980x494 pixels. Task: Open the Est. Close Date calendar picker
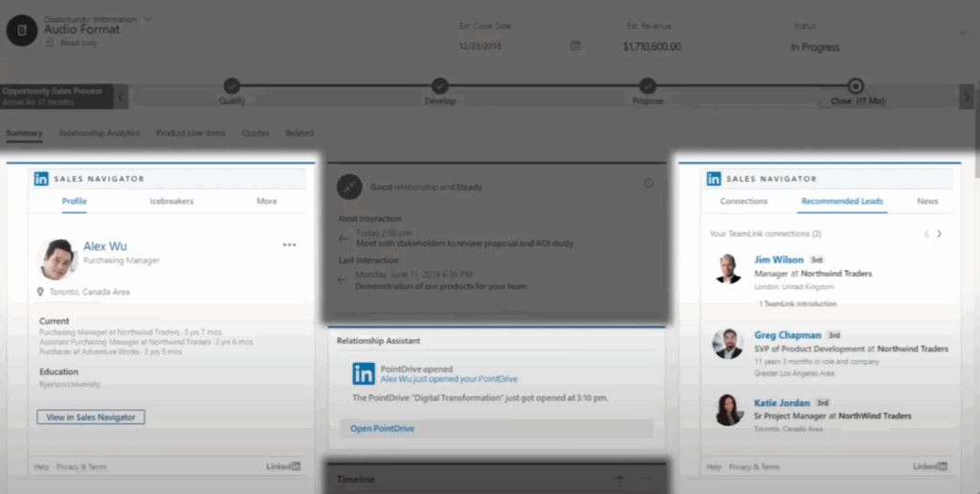click(x=575, y=46)
